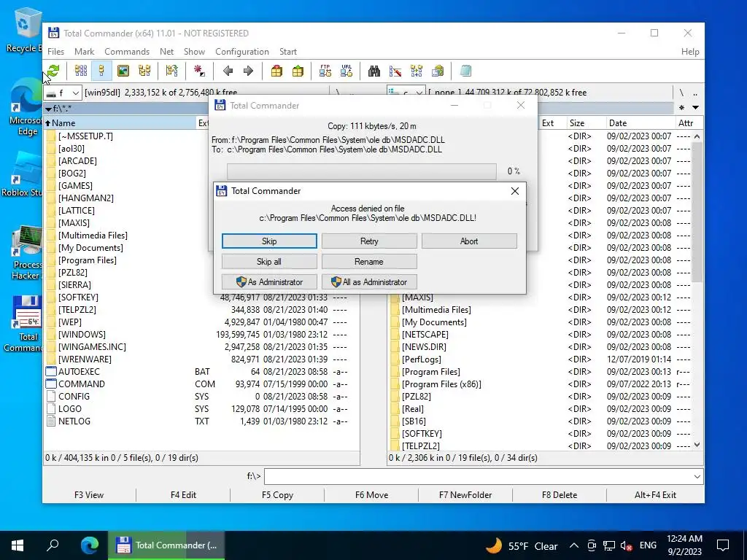Screen dimensions: 747x560
Task: Open the Net menu
Action: 167,52
